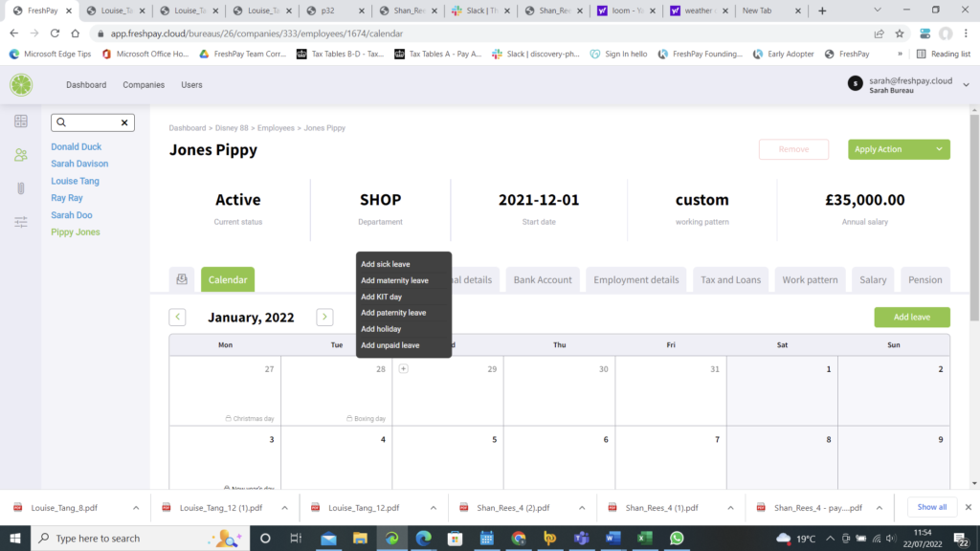
Task: Show more bookmarks with double chevron
Action: point(900,54)
